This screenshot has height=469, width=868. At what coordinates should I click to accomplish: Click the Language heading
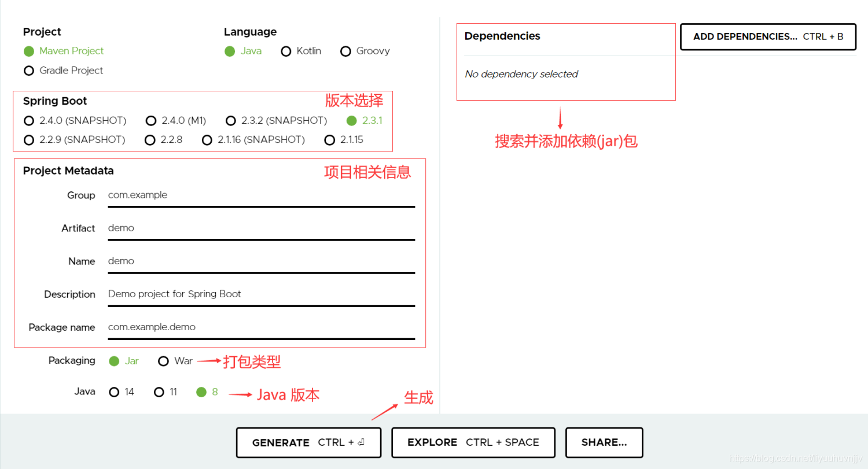(x=250, y=32)
